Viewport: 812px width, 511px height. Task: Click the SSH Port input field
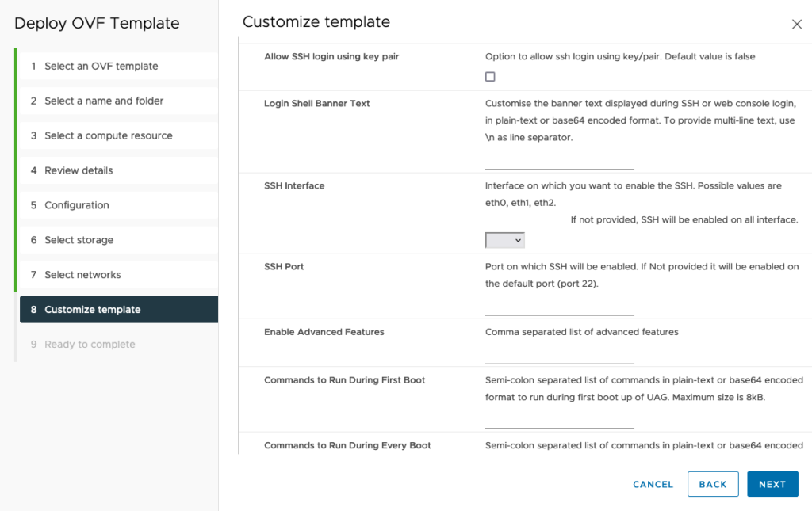[x=559, y=307]
